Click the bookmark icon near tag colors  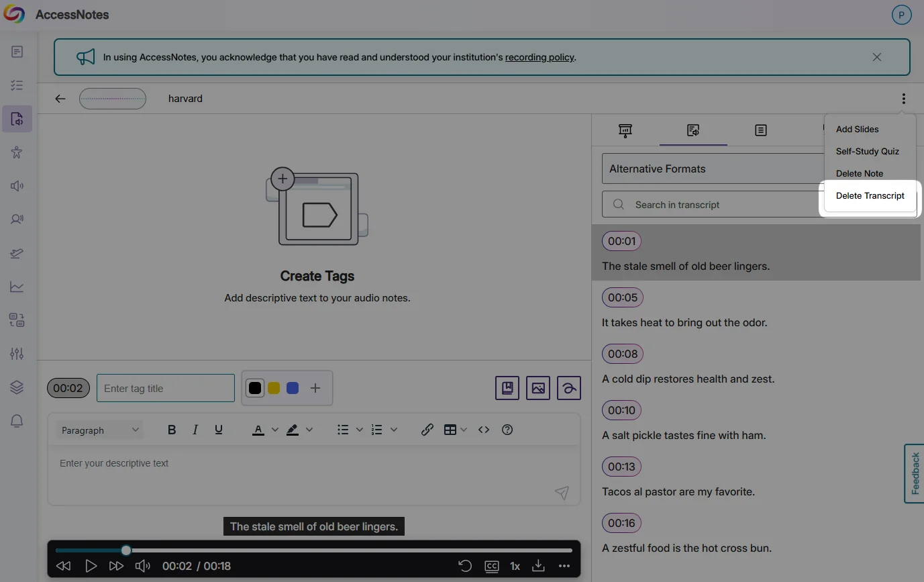[507, 388]
